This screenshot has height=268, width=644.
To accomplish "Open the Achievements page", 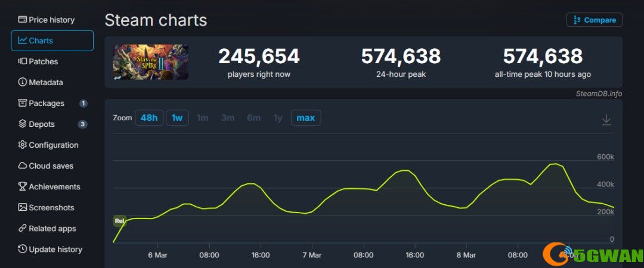I will click(x=52, y=187).
